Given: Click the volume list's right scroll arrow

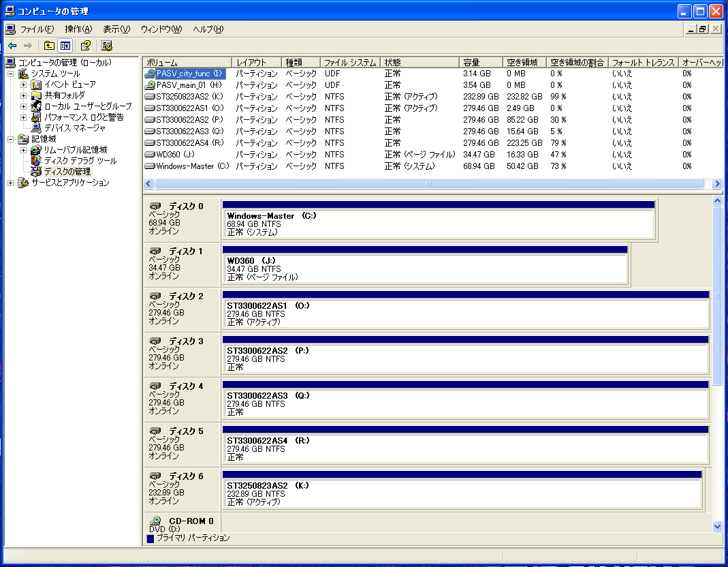Looking at the screenshot, I should 716,184.
